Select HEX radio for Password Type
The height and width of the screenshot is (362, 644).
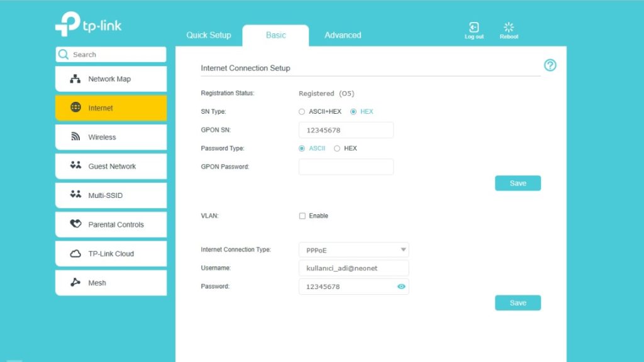(x=337, y=148)
